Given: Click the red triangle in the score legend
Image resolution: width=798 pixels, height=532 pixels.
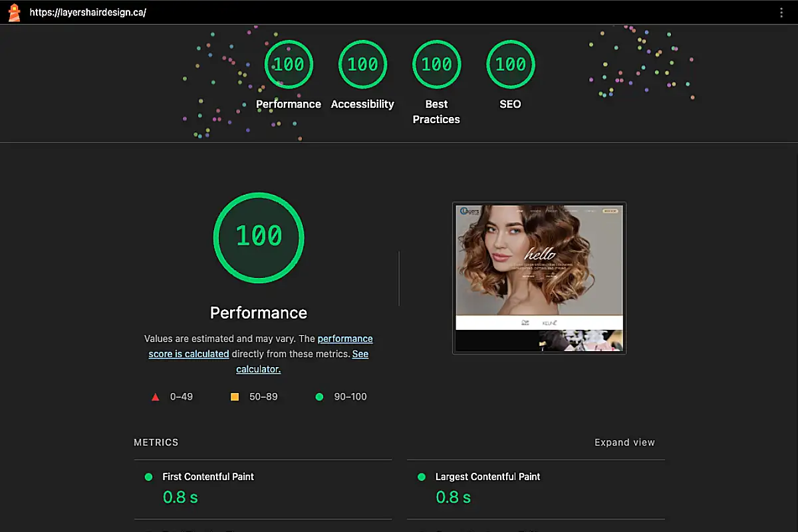Looking at the screenshot, I should point(155,396).
